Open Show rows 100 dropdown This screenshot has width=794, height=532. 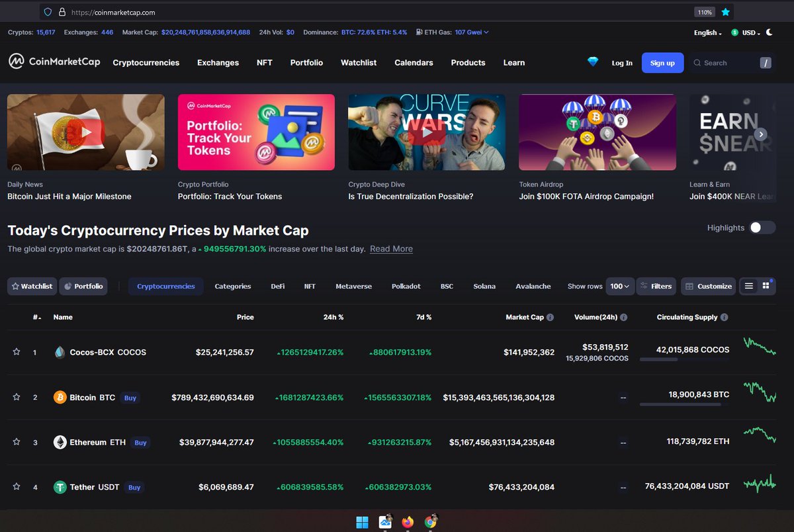pos(621,286)
